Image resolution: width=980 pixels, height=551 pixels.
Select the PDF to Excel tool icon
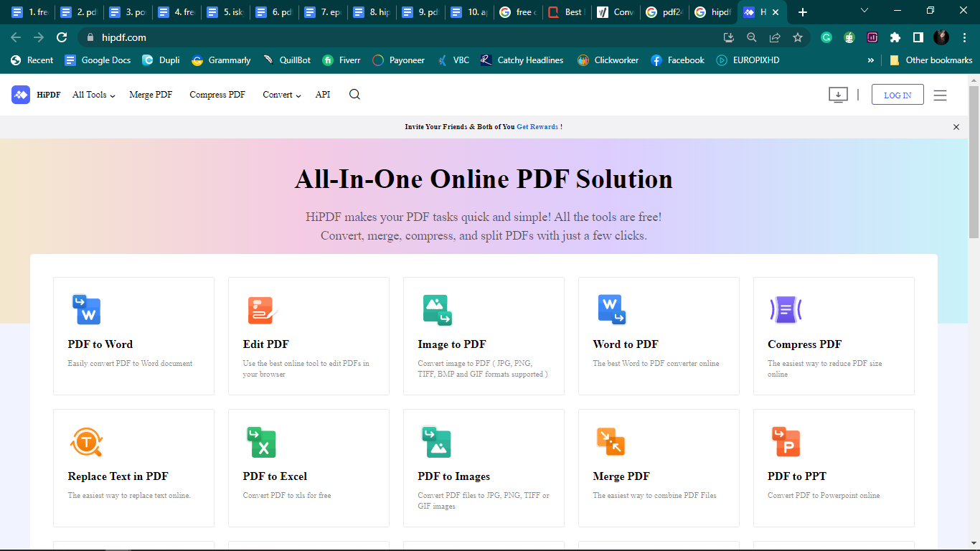point(260,441)
